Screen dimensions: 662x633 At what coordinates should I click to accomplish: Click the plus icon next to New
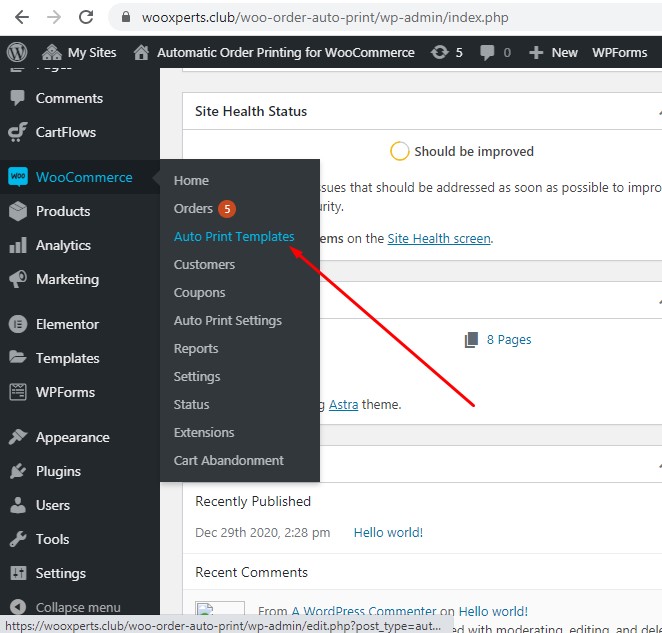[x=536, y=53]
